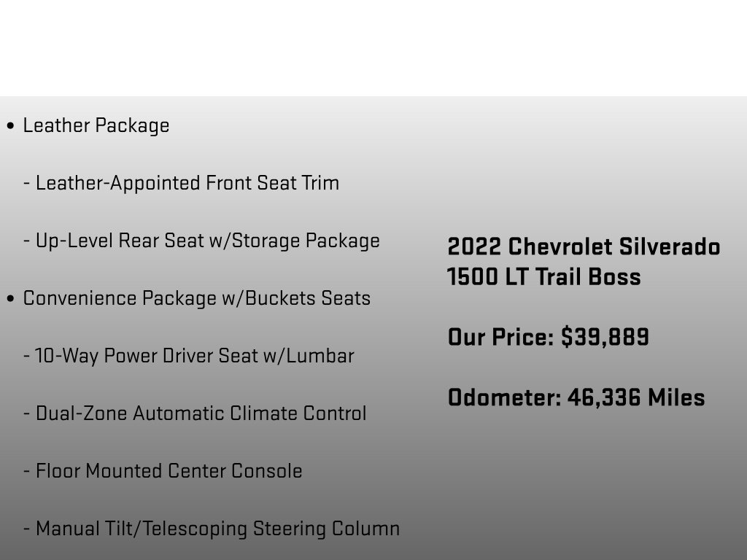Click the word Telescoping
The width and height of the screenshot is (747, 560).
[195, 529]
